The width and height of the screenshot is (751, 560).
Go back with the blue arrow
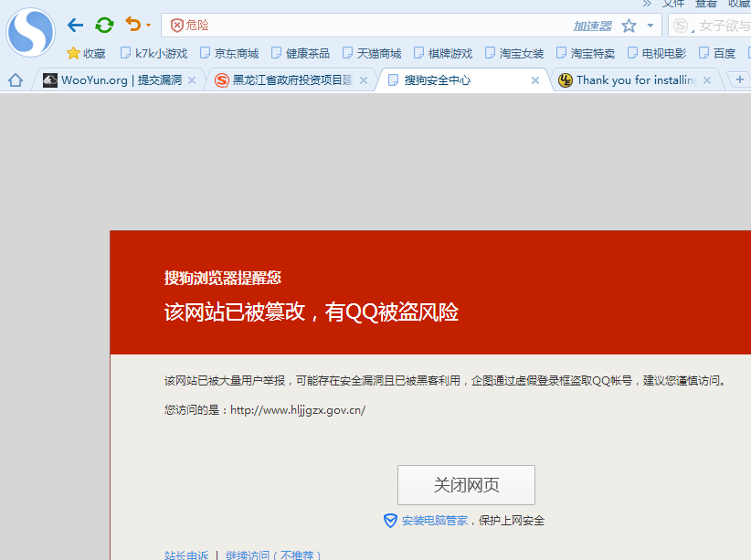75,25
